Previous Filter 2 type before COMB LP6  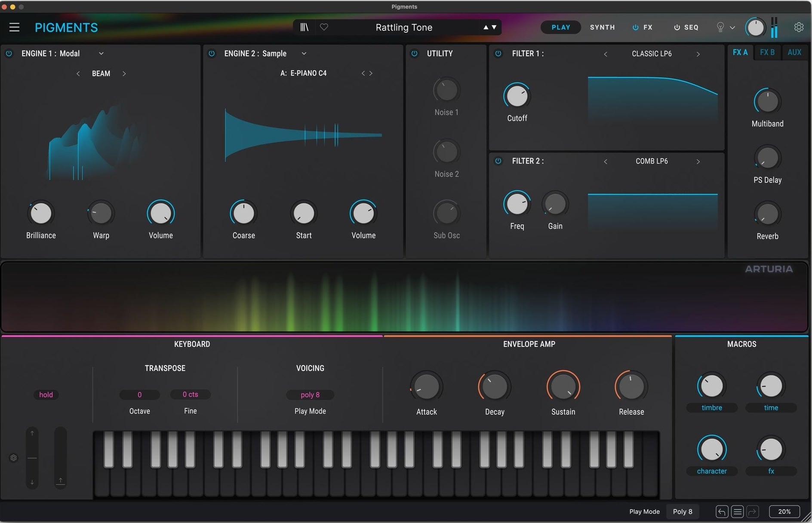click(x=606, y=161)
